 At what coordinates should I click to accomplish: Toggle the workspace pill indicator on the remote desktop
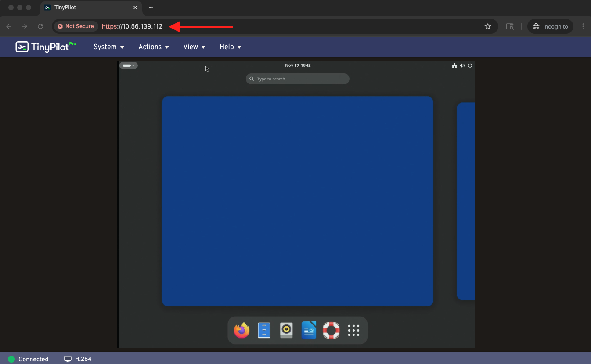(x=128, y=65)
